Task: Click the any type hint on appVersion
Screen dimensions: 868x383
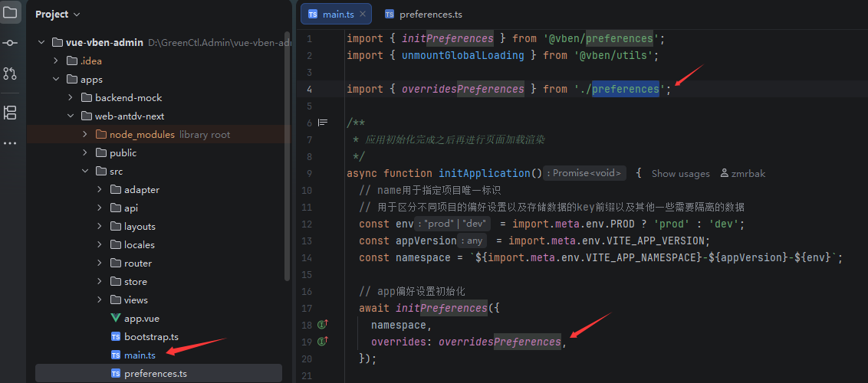Action: pos(472,241)
